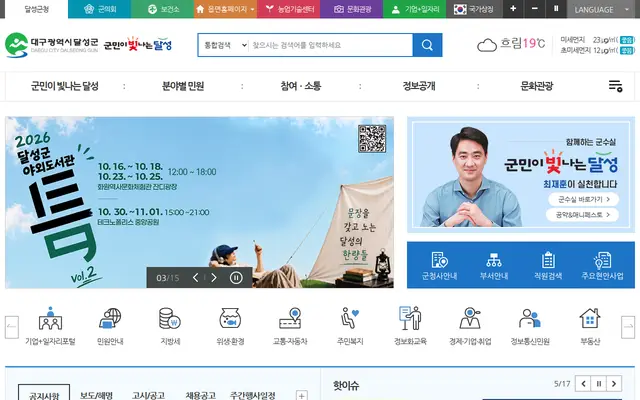Select the 공지사항 tab
640x400 pixels.
[44, 393]
